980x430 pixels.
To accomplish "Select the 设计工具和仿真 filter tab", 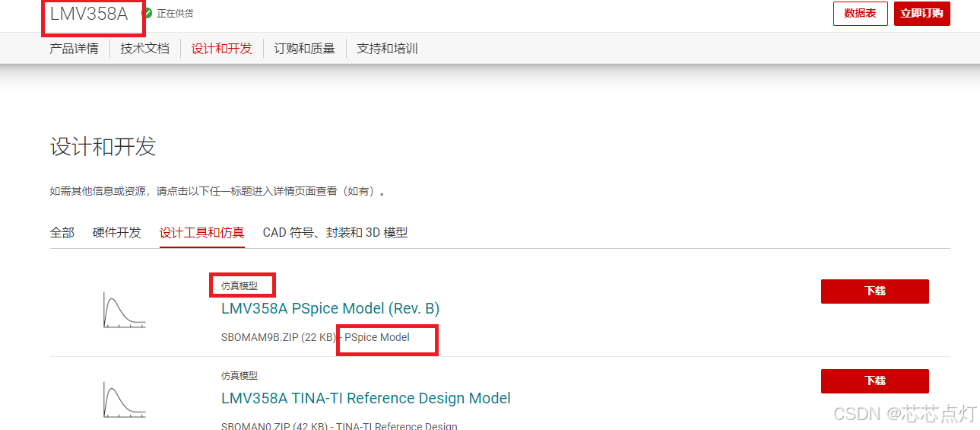I will tap(202, 232).
